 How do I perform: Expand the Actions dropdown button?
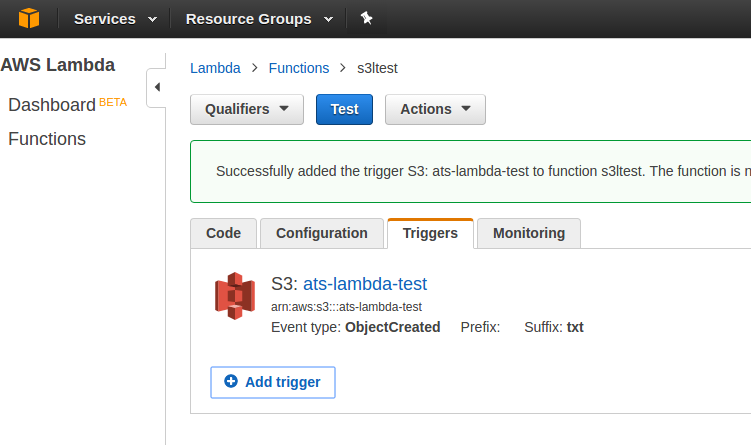pos(435,109)
